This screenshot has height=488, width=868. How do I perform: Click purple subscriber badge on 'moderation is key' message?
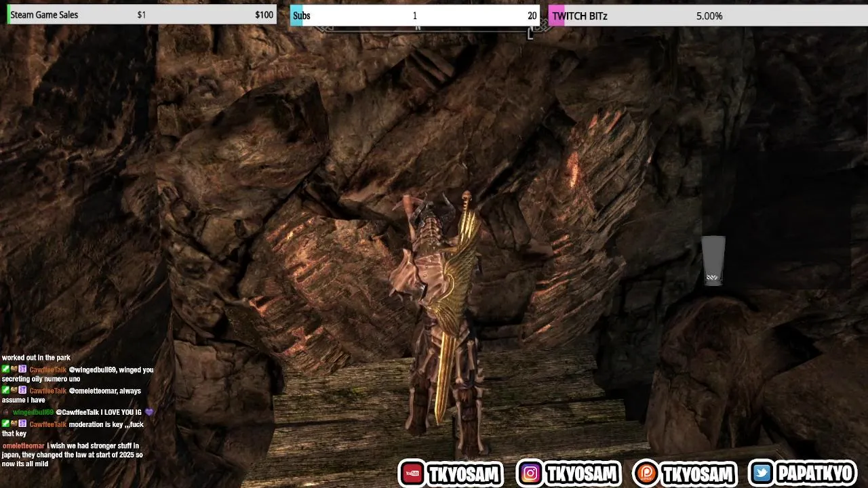pyautogui.click(x=22, y=424)
